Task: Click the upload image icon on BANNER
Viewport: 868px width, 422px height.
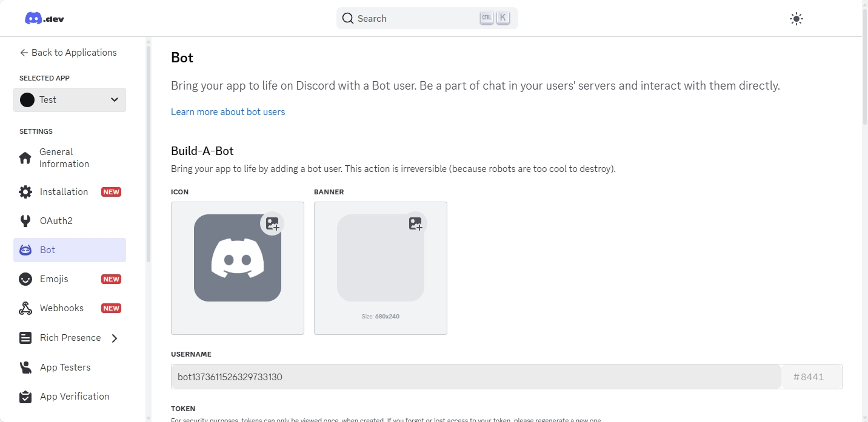Action: click(x=415, y=223)
